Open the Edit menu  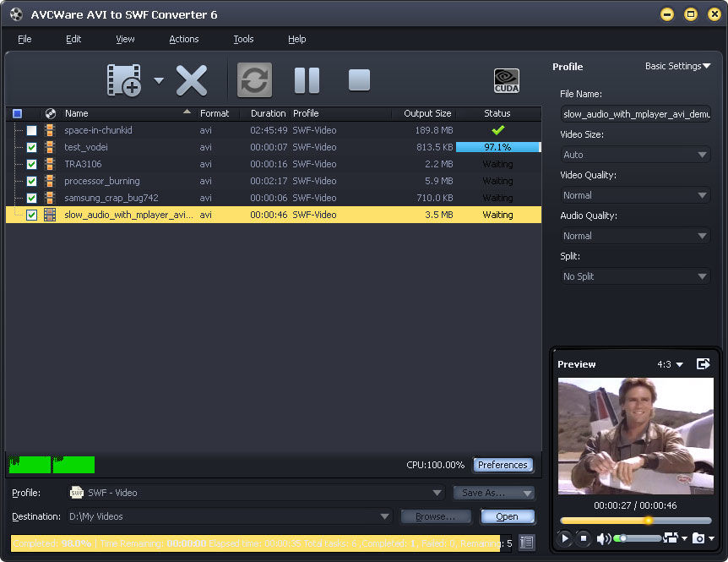click(x=73, y=39)
